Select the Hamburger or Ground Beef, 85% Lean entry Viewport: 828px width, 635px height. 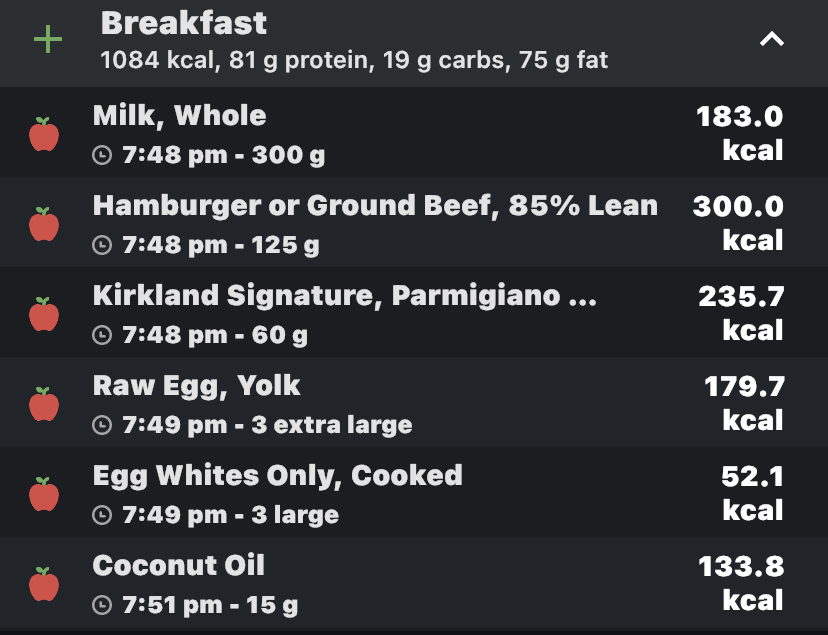pyautogui.click(x=414, y=222)
